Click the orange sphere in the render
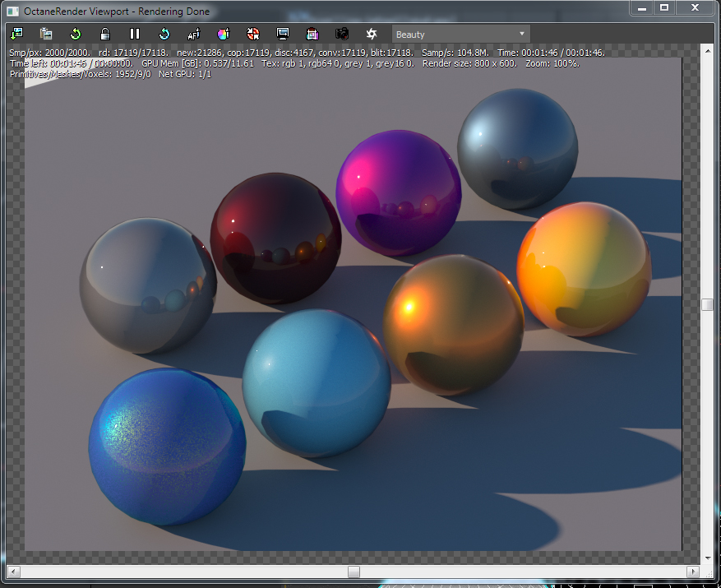The image size is (721, 588). pos(584,268)
